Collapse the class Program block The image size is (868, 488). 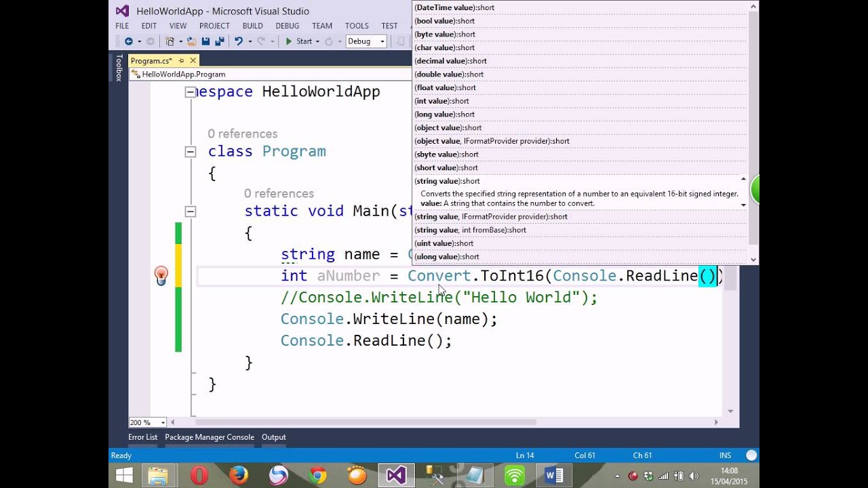click(x=191, y=152)
